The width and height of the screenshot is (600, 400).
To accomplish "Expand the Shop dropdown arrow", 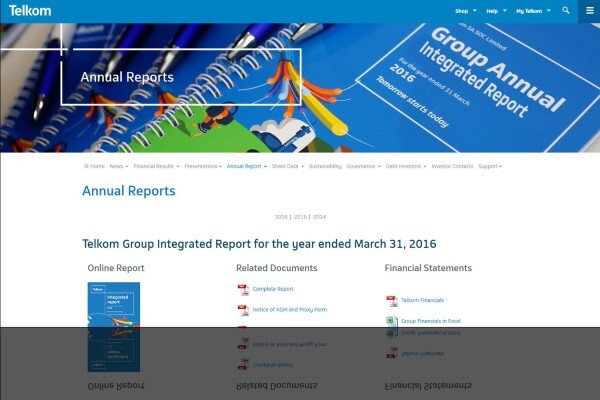I will [x=475, y=11].
